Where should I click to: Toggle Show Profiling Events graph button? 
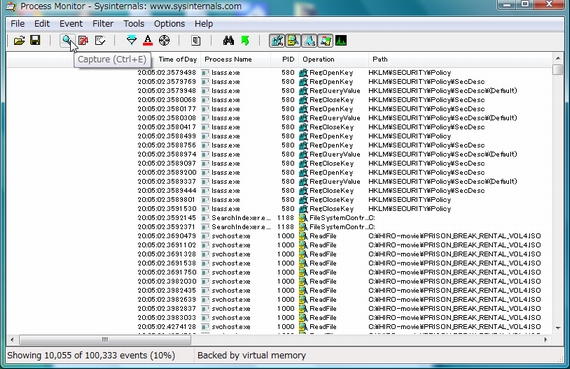coord(341,41)
